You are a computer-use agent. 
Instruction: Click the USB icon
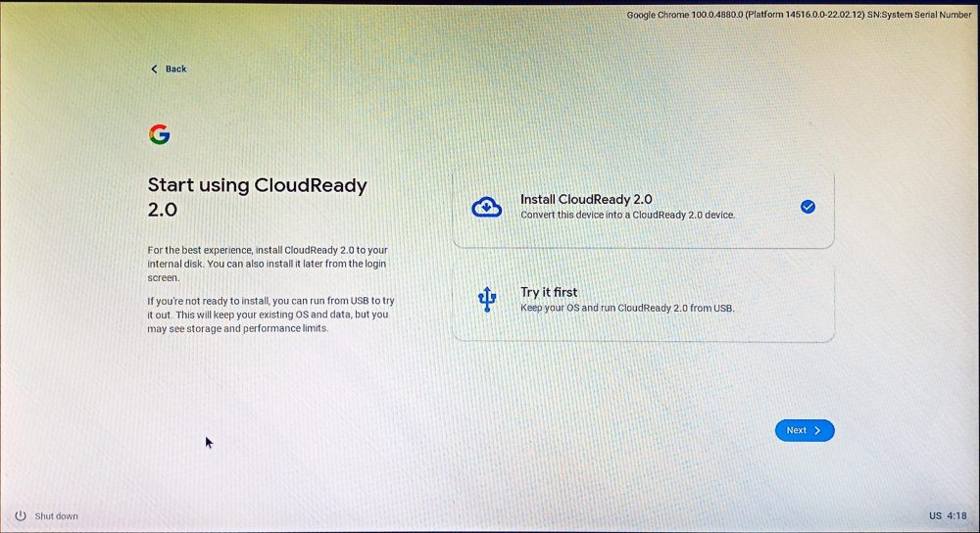pyautogui.click(x=487, y=299)
